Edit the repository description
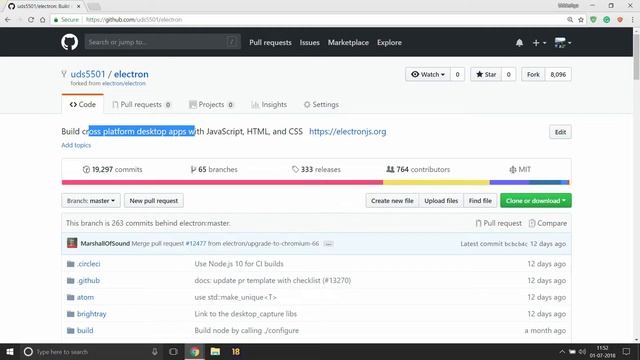640x360 pixels. (x=560, y=132)
